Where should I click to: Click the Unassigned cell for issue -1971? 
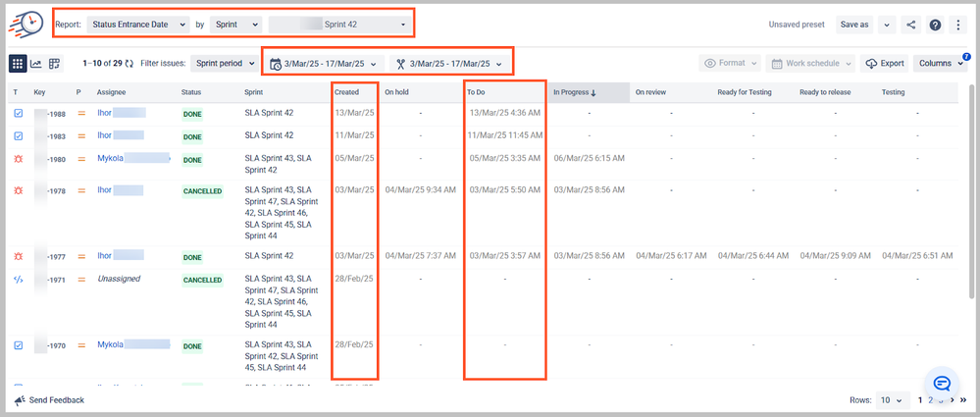(x=119, y=279)
